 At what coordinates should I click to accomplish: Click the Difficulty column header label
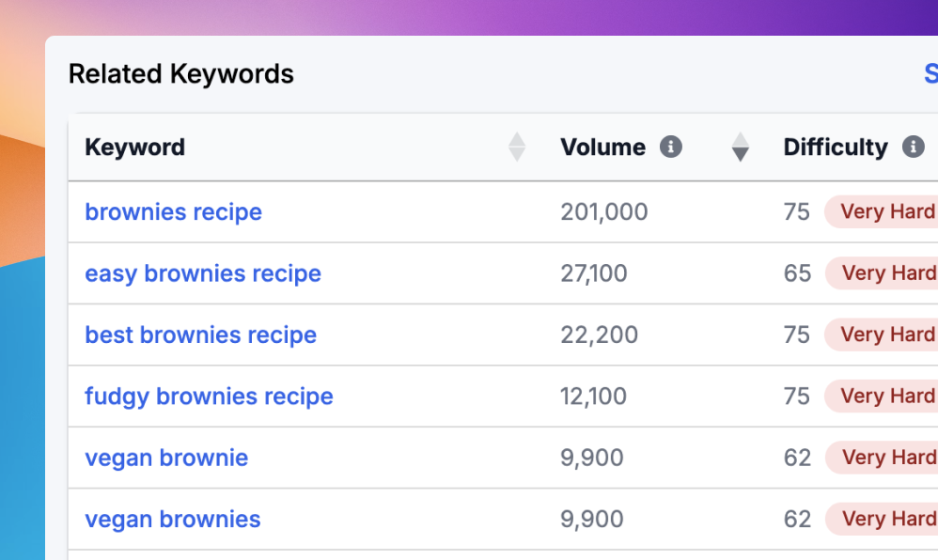pos(835,148)
